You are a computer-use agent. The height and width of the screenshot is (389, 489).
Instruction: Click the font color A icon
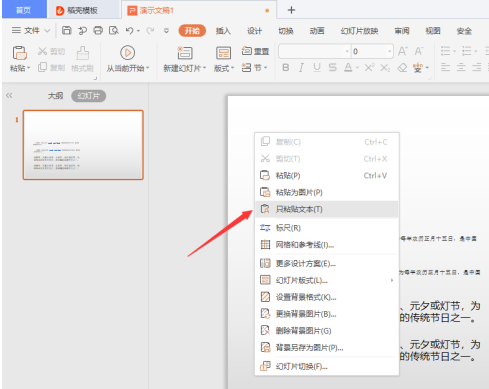click(348, 68)
